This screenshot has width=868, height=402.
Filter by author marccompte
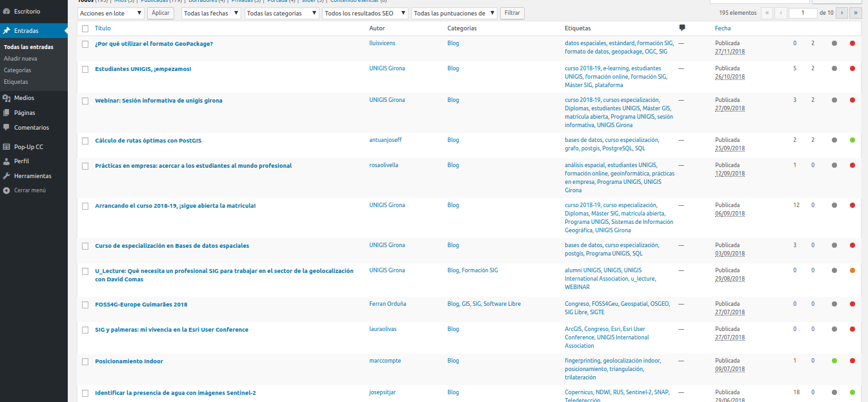coord(385,361)
